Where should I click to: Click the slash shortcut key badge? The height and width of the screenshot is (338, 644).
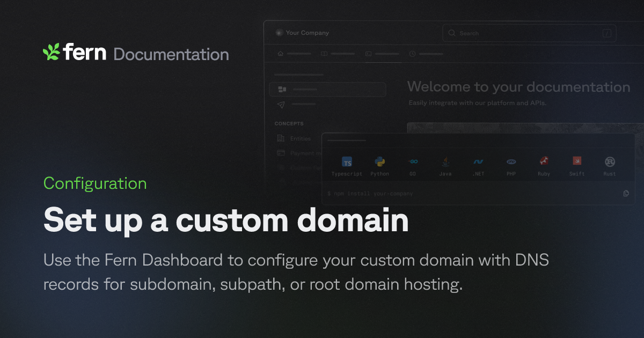[x=607, y=33]
